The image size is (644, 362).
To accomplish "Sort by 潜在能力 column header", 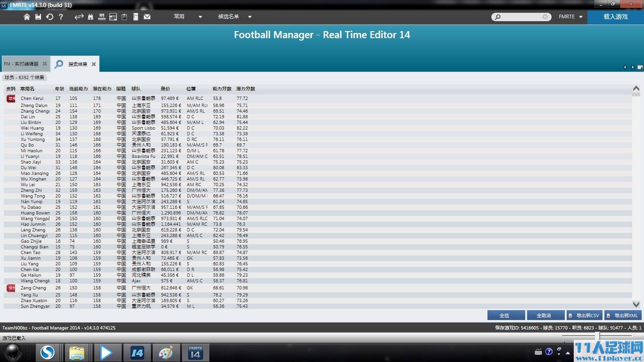I will (x=102, y=89).
